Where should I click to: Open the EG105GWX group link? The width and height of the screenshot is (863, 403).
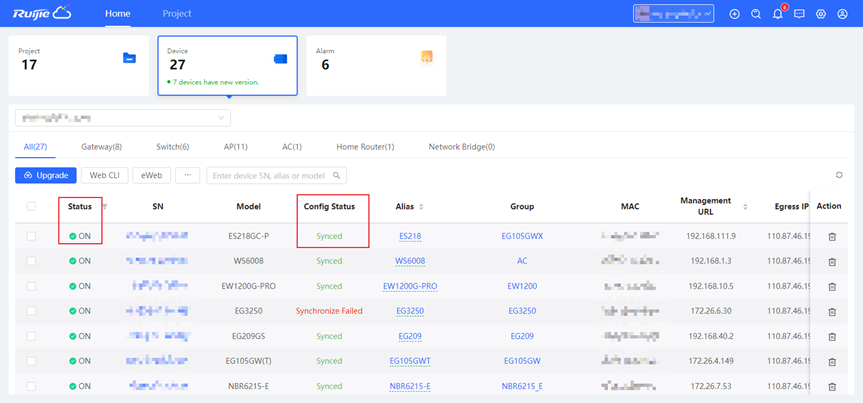tap(522, 236)
